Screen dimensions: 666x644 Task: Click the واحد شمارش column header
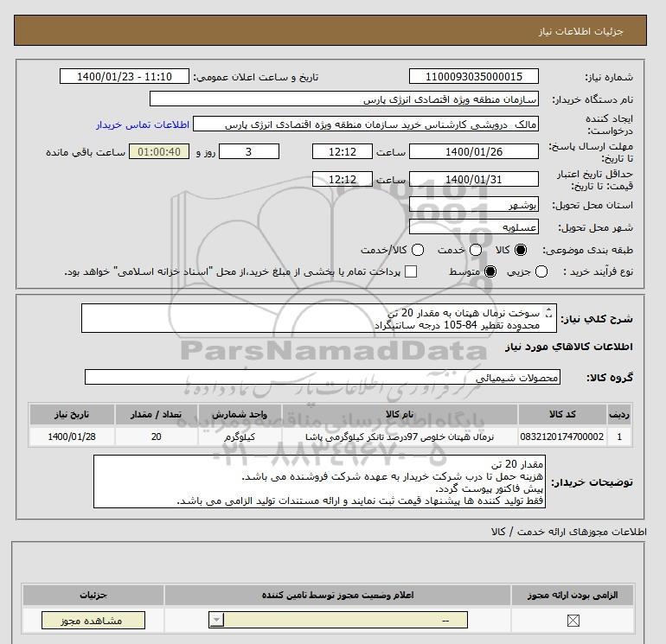[240, 414]
